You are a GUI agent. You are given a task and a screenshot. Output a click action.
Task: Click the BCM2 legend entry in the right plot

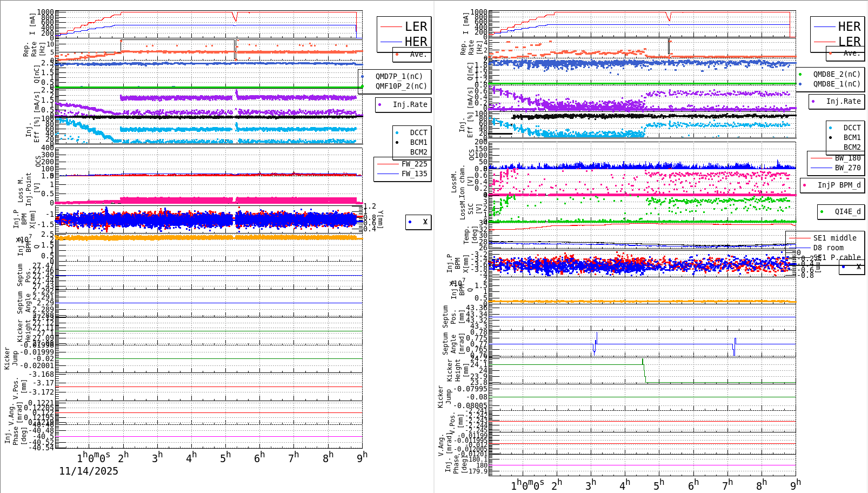[852, 147]
